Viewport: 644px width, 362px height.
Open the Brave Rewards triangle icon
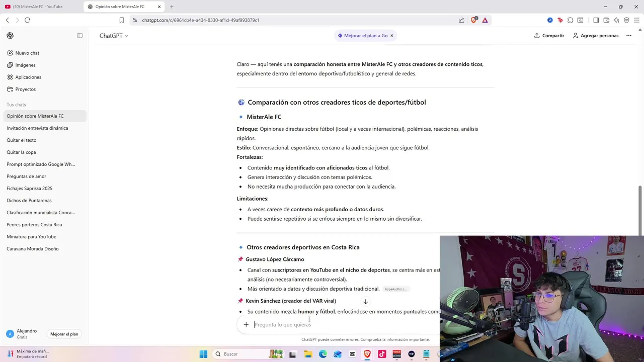coord(485,20)
